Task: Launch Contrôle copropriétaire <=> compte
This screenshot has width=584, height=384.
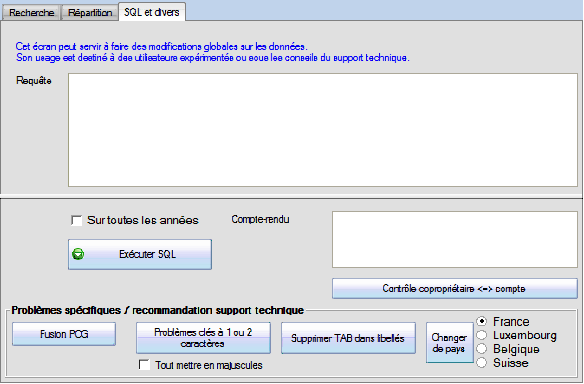Action: point(455,288)
